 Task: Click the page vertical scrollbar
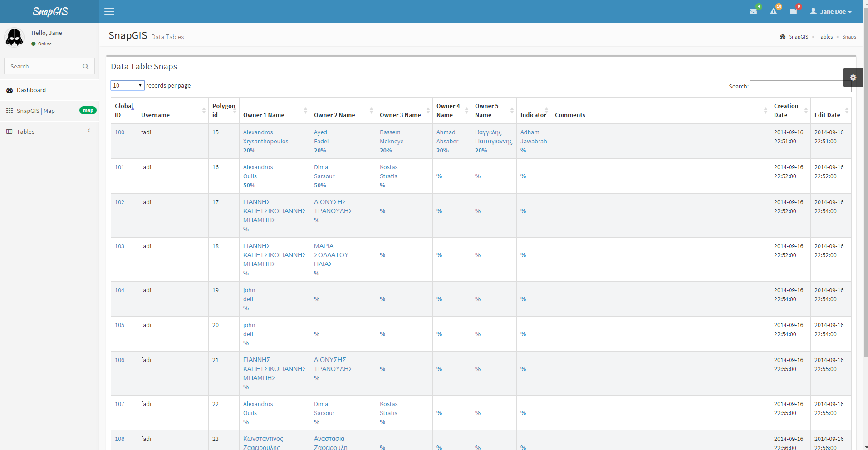point(865,181)
